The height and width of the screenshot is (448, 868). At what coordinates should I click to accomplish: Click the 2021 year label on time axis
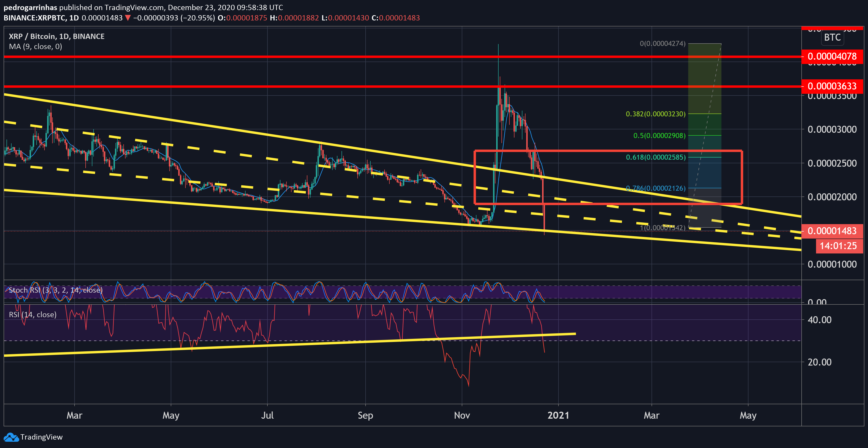pos(558,415)
